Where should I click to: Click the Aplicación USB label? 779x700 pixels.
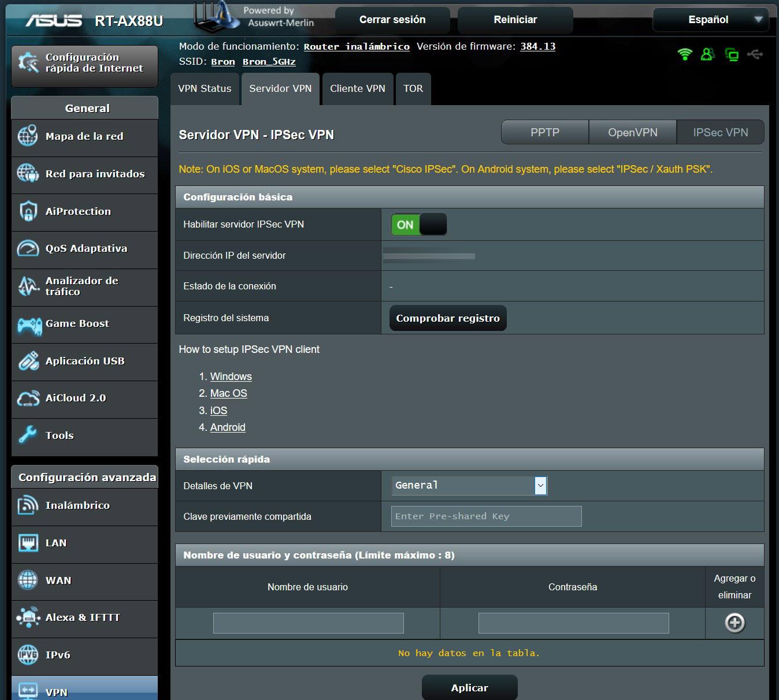[x=85, y=361]
